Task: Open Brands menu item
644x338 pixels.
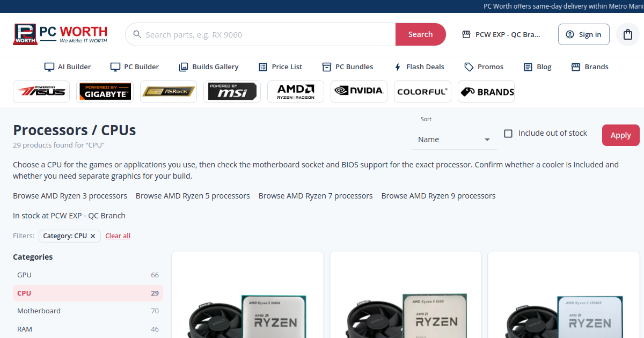Action: [x=590, y=67]
